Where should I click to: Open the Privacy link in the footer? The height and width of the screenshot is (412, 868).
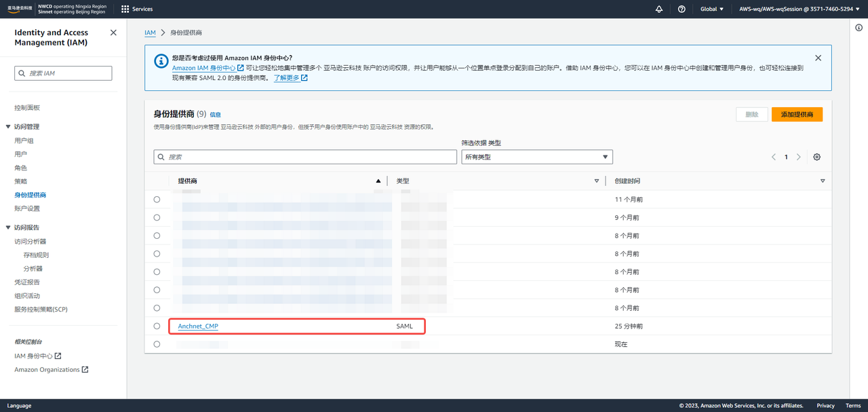[825, 406]
